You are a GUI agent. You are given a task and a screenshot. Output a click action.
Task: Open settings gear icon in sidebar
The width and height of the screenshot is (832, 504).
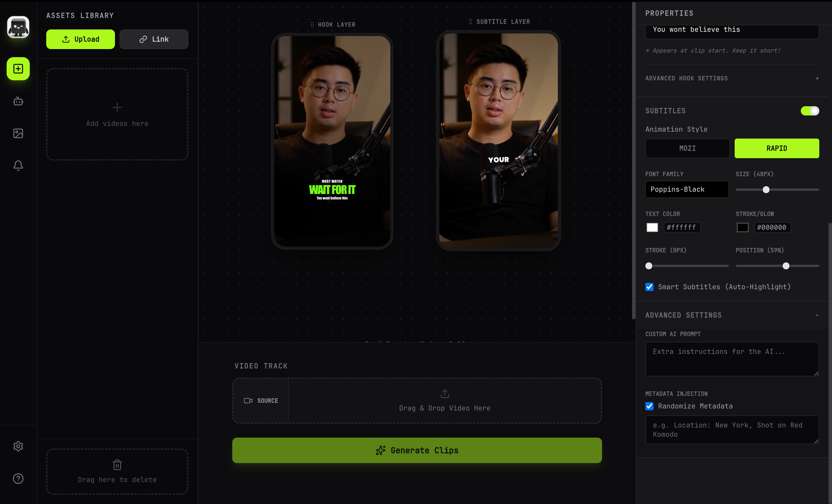coord(18,446)
